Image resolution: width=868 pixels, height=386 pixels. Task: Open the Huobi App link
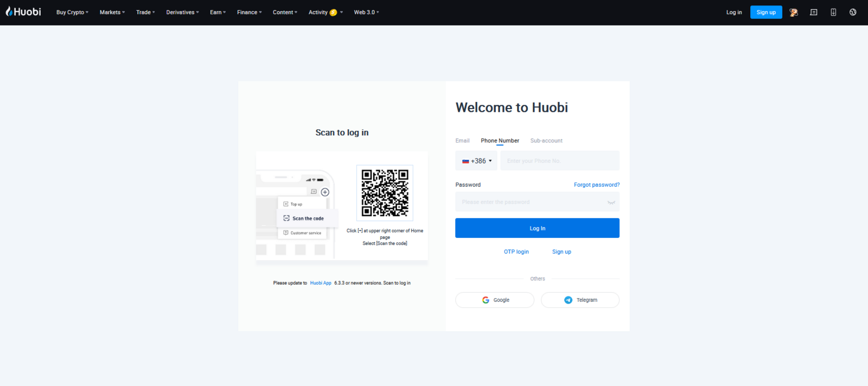click(x=321, y=283)
